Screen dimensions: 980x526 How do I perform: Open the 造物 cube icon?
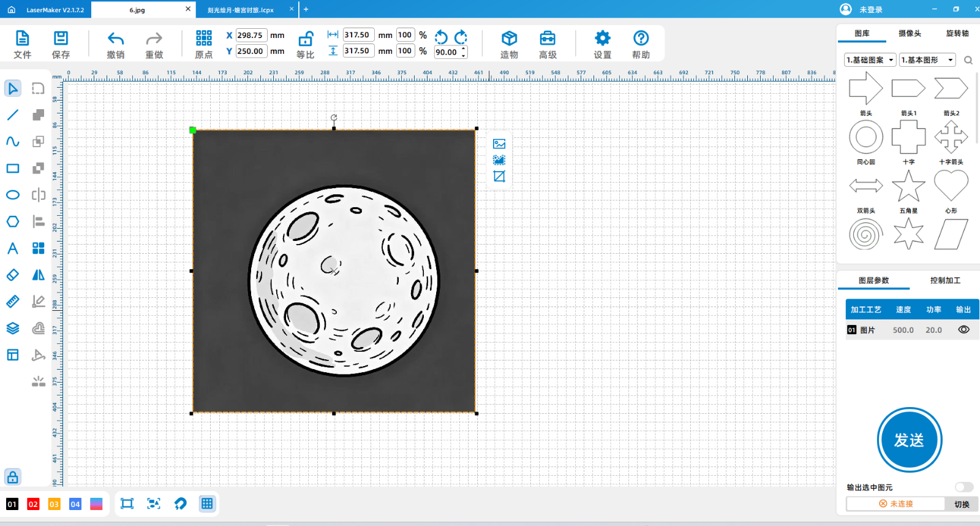[x=509, y=39]
